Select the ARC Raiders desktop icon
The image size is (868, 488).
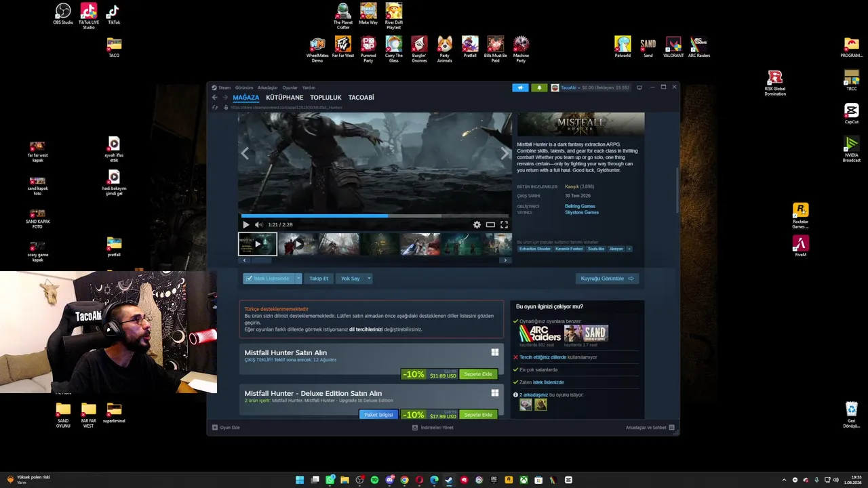pos(699,47)
